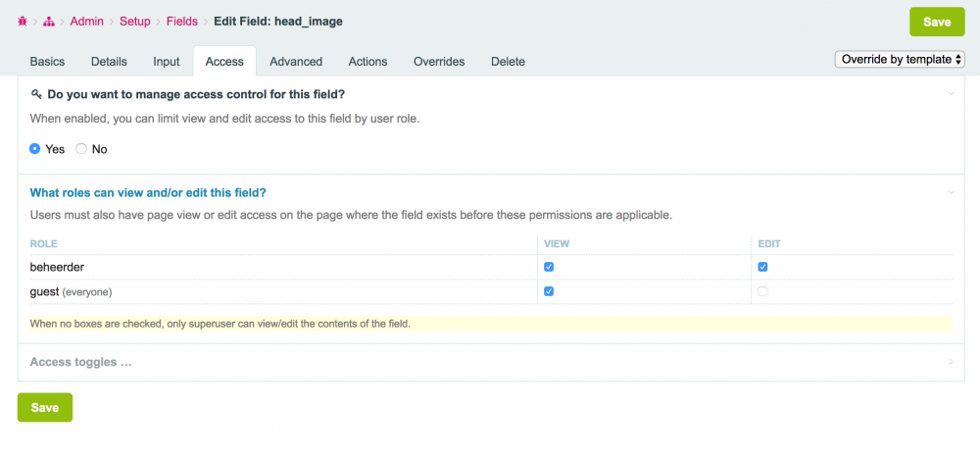
Task: Open the Advanced tab
Action: (x=296, y=62)
